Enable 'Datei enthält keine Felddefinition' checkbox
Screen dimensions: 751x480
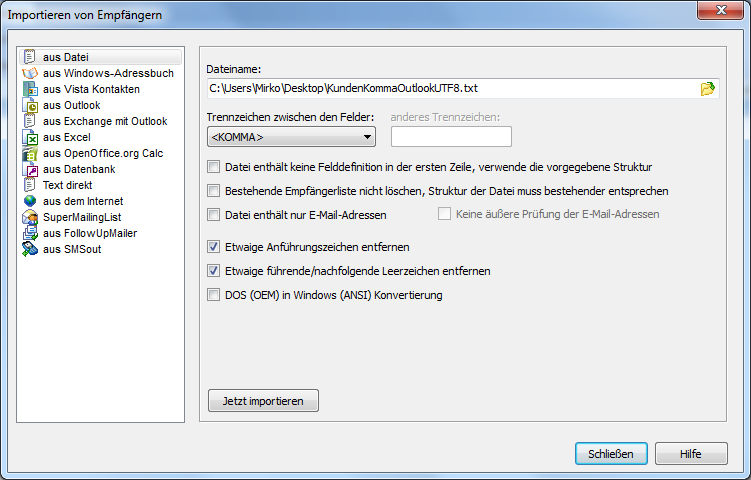[x=213, y=167]
